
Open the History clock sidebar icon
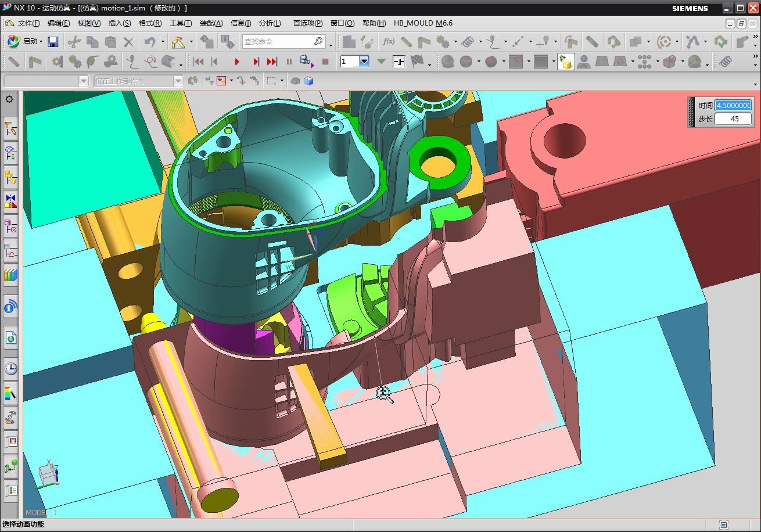tap(10, 368)
